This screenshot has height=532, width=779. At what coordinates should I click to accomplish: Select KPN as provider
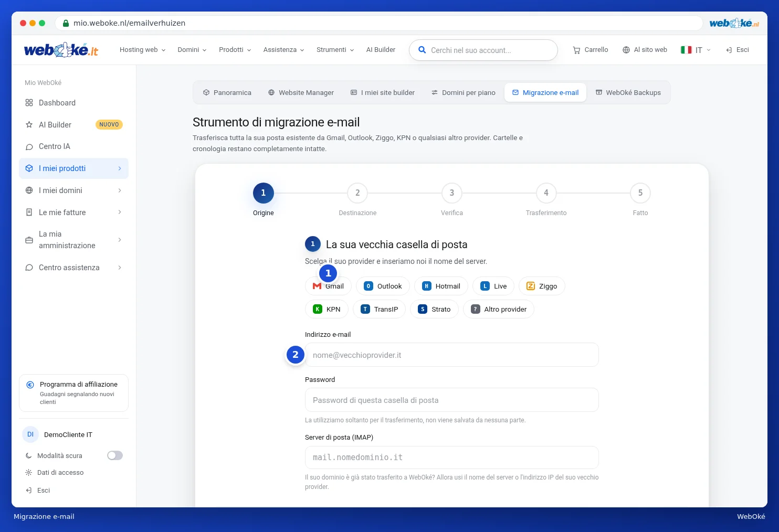click(327, 309)
